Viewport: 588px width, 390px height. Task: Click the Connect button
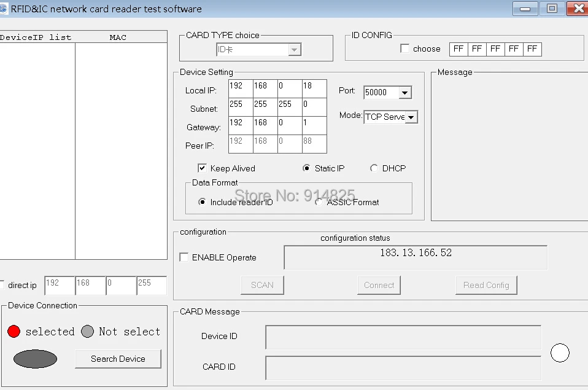click(379, 285)
